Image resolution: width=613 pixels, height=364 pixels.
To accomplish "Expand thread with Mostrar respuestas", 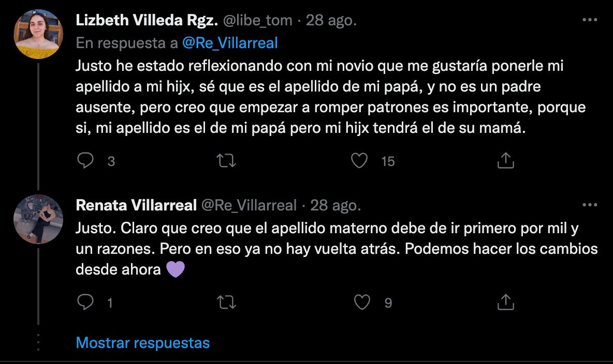I will click(x=143, y=342).
